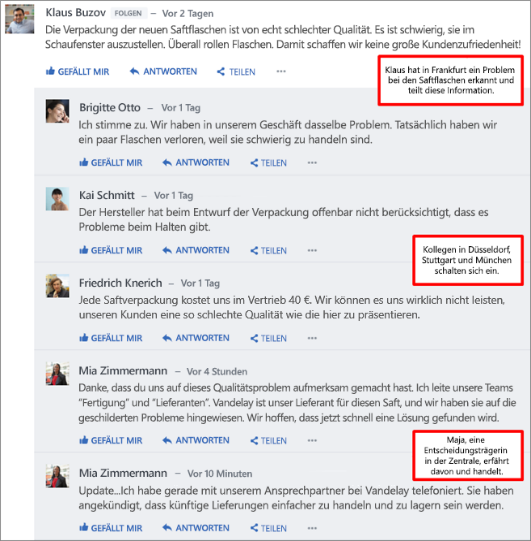Like Klaus Buzov's post with Gefällt mir
Screen dimensions: 531x541
(77, 71)
